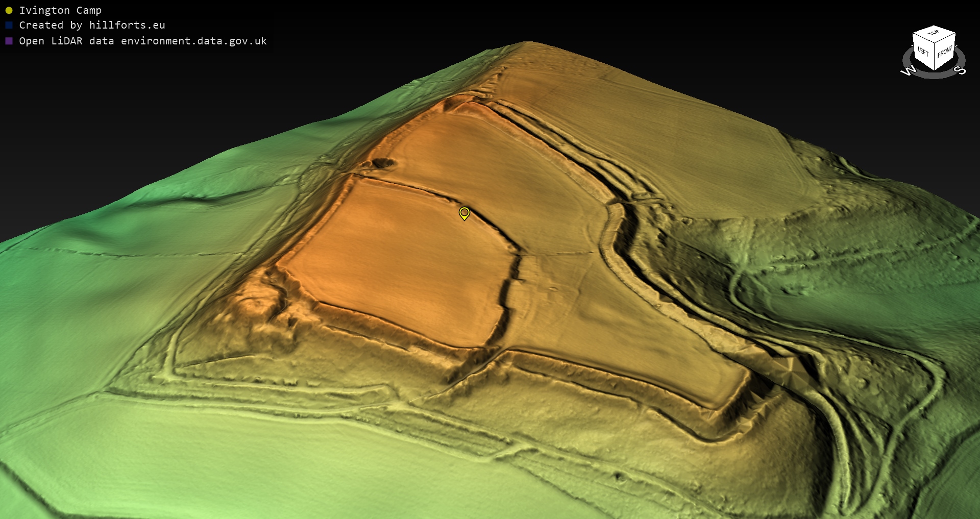
Task: Select the FRONT face of view cube
Action: (x=945, y=52)
